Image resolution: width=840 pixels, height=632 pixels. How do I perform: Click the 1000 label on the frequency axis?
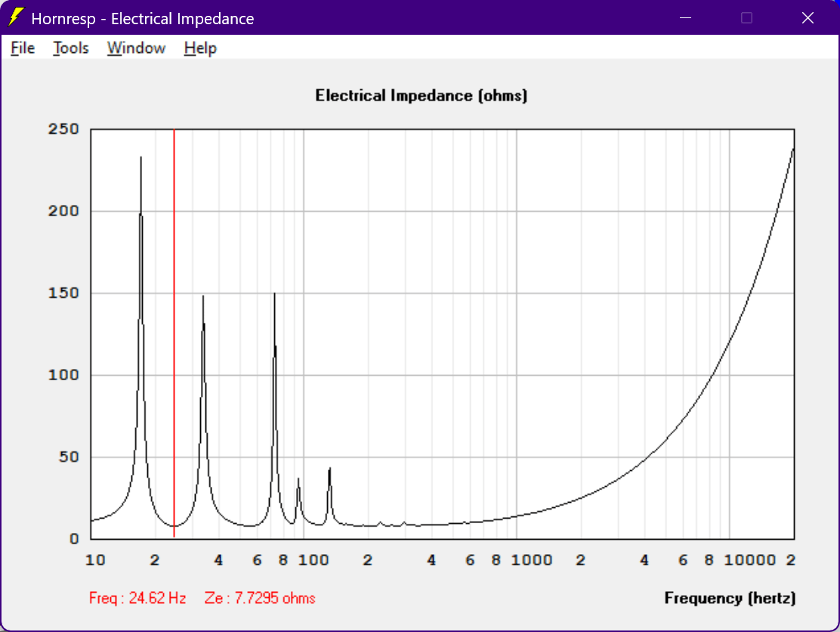(x=532, y=560)
